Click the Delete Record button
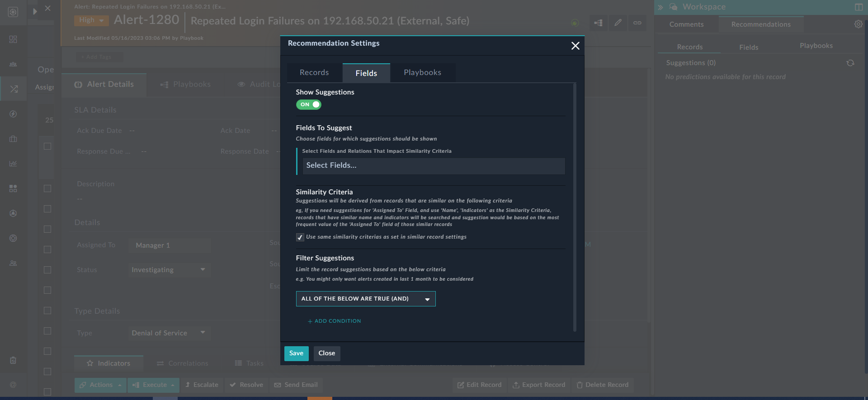The width and height of the screenshot is (868, 400). point(603,385)
